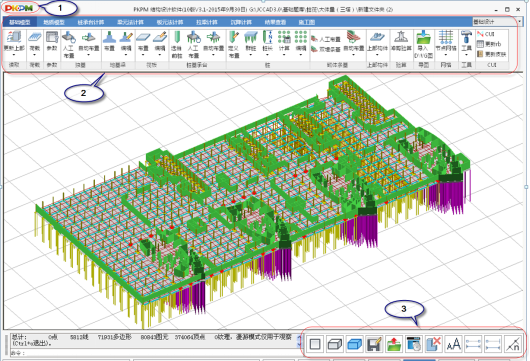Click the green folder upload icon at bottom
This screenshot has width=530, height=361.
click(x=394, y=344)
